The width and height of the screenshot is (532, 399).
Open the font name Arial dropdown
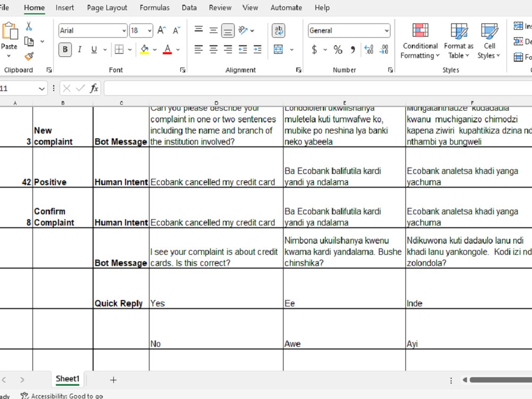coord(124,31)
